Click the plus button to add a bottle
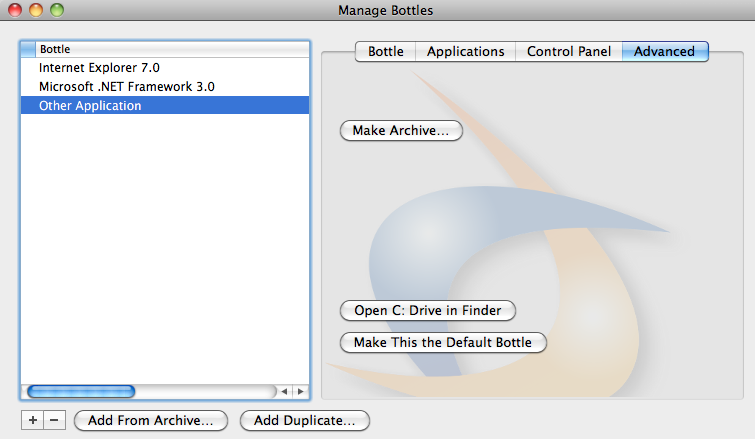The width and height of the screenshot is (755, 439). click(x=32, y=420)
